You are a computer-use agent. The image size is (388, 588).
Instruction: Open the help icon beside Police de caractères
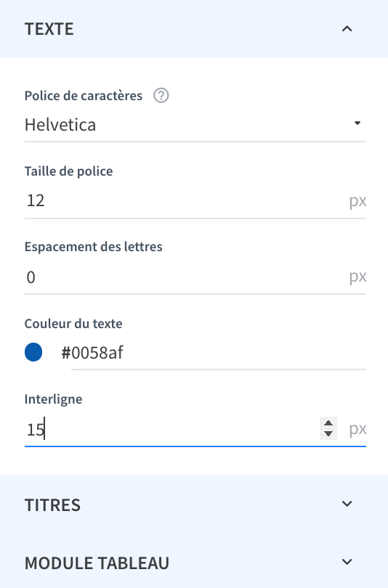tap(161, 96)
